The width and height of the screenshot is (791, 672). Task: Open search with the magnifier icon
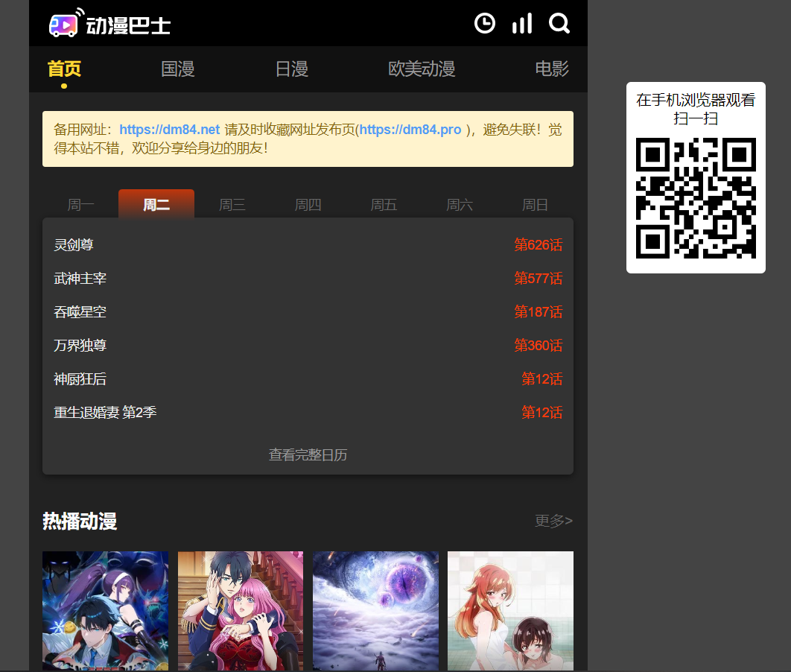(559, 24)
